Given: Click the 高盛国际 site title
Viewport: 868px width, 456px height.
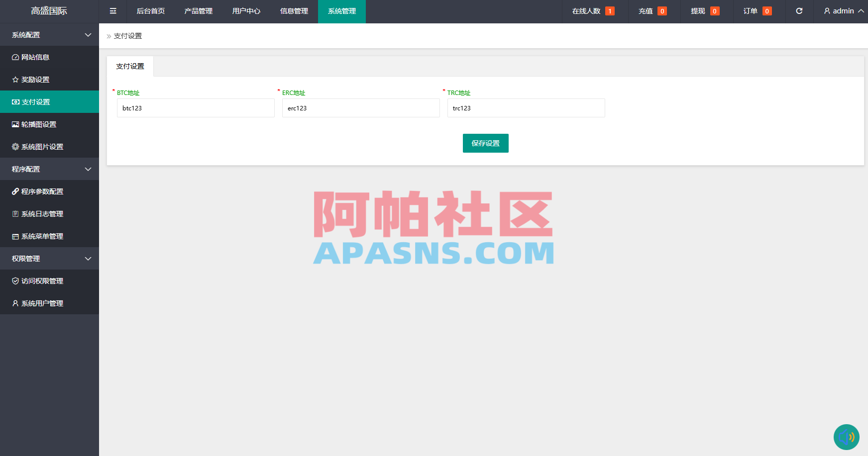Looking at the screenshot, I should (x=49, y=11).
